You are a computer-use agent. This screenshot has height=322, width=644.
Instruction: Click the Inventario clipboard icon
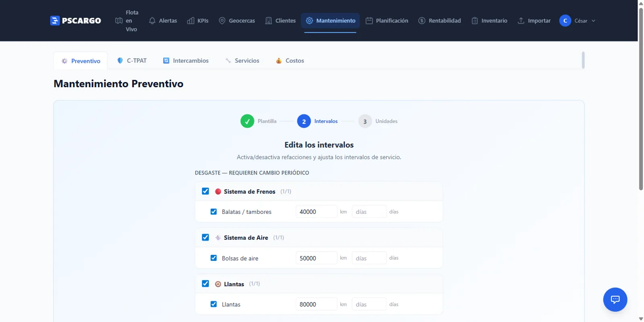pos(475,21)
